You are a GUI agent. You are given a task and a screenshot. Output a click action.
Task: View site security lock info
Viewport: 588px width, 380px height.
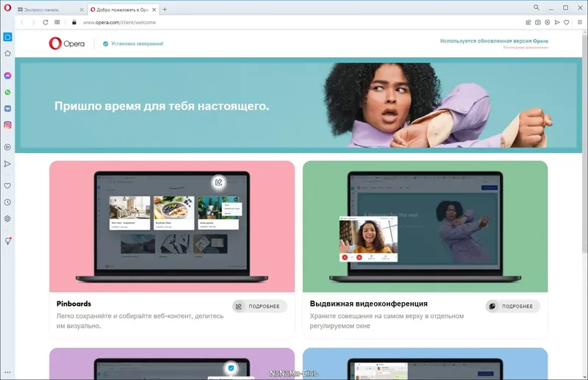[x=74, y=23]
